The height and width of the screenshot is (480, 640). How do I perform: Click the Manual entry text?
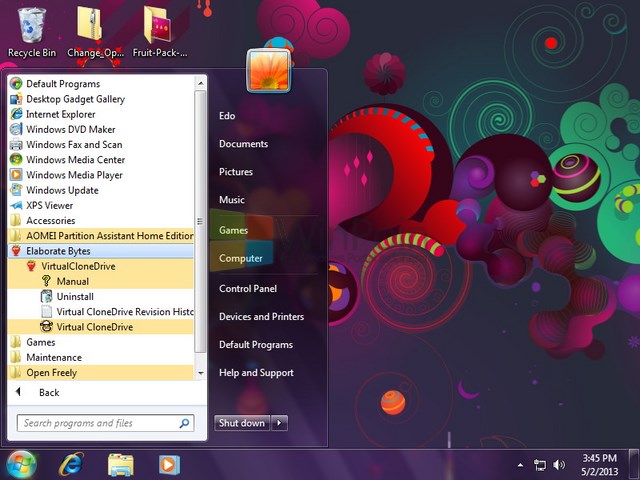pos(73,281)
